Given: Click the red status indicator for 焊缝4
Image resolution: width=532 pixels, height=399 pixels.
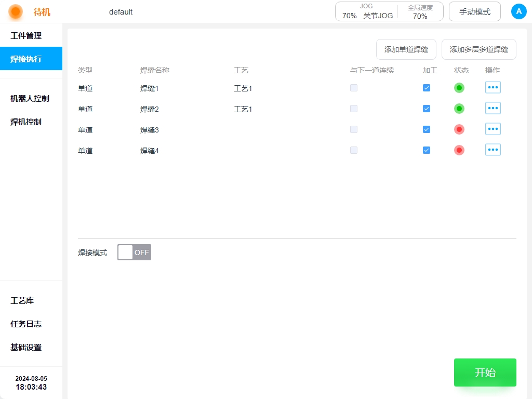Looking at the screenshot, I should pyautogui.click(x=459, y=150).
